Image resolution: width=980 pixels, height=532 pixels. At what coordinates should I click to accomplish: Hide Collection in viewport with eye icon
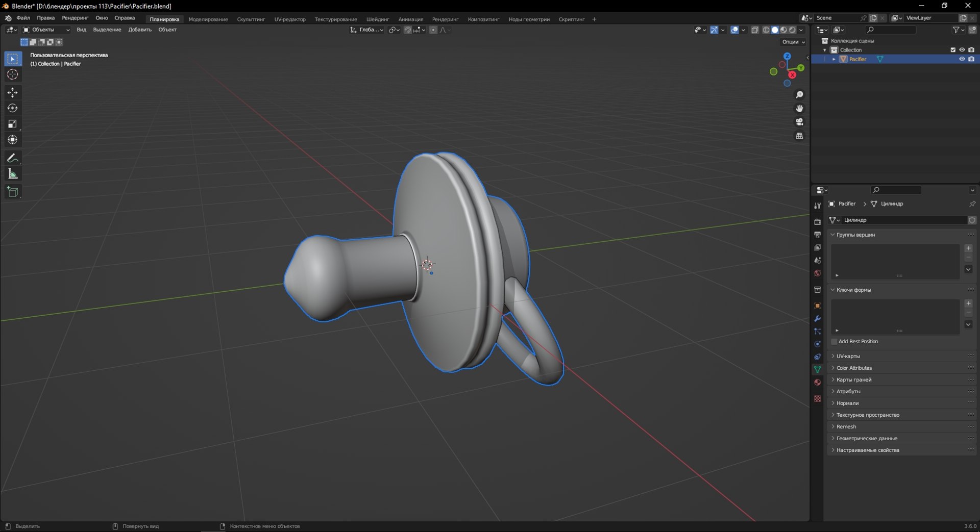[x=962, y=50]
